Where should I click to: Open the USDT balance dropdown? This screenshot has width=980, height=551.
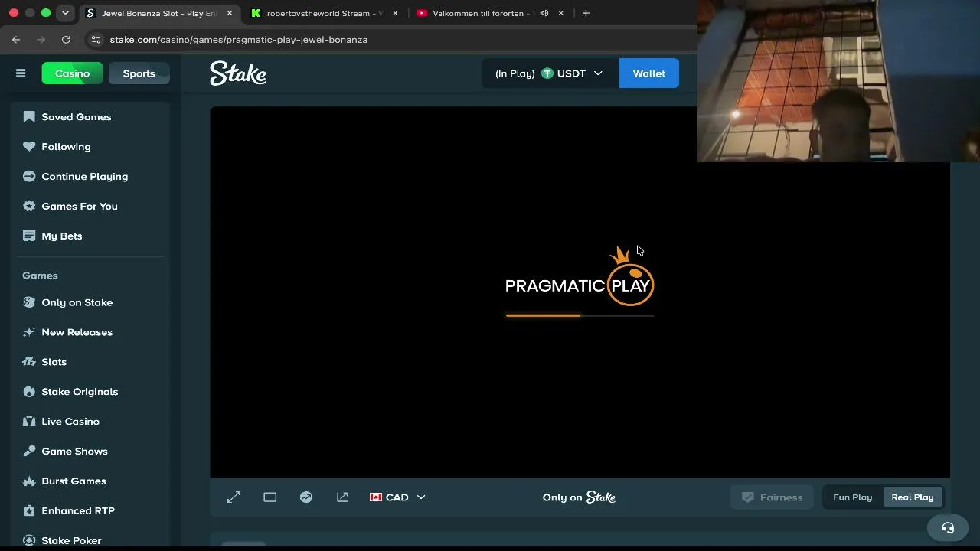tap(550, 73)
